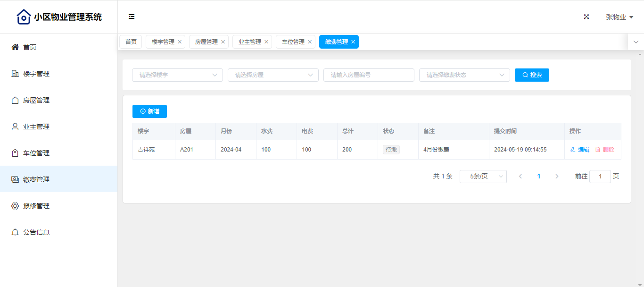Close the 车位管理 tab
This screenshot has height=287, width=644.
click(x=310, y=42)
